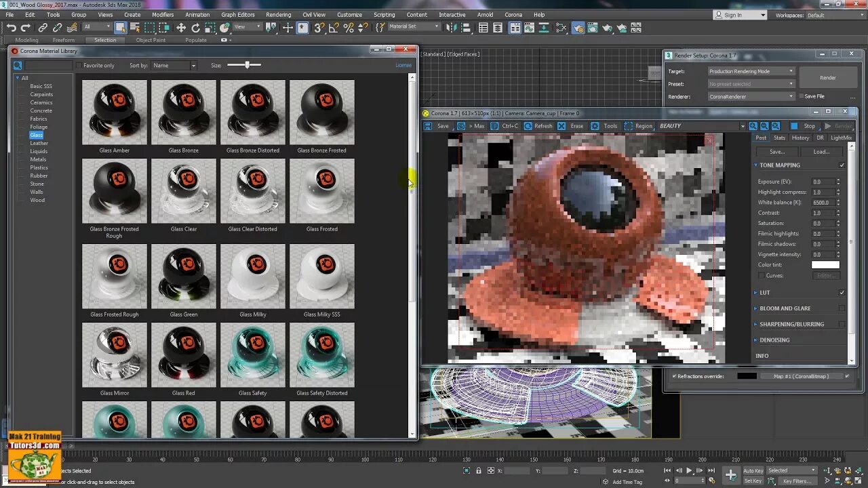Image resolution: width=868 pixels, height=488 pixels.
Task: Click the Undo arrow in main toolbar
Action: coord(12,28)
